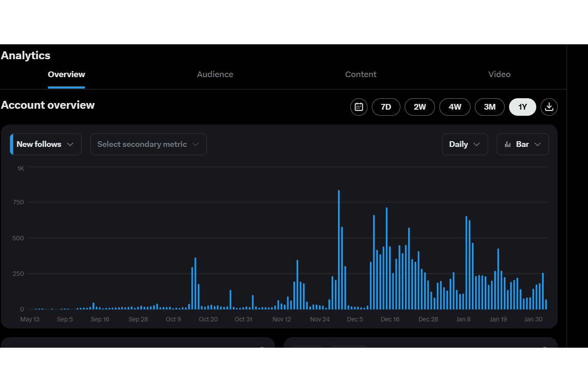588x392 pixels.
Task: Click the Dec 5 x-axis label
Action: pos(355,319)
